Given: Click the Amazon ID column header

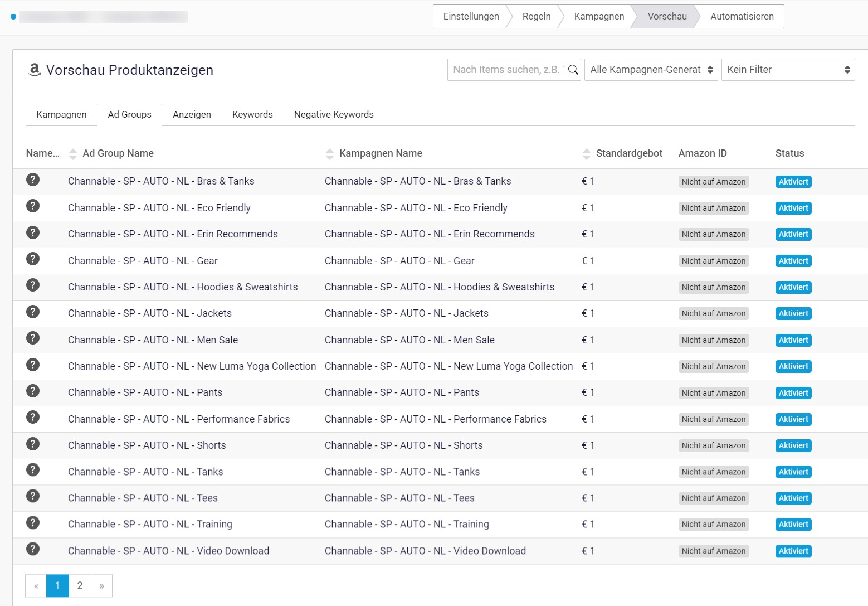Looking at the screenshot, I should click(x=703, y=153).
